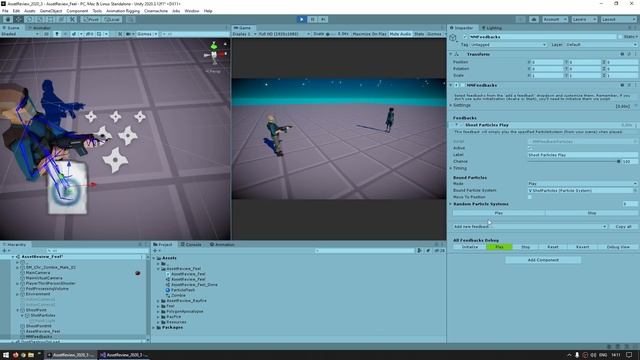Click the Pause button
The image size is (640, 360).
pos(313,19)
